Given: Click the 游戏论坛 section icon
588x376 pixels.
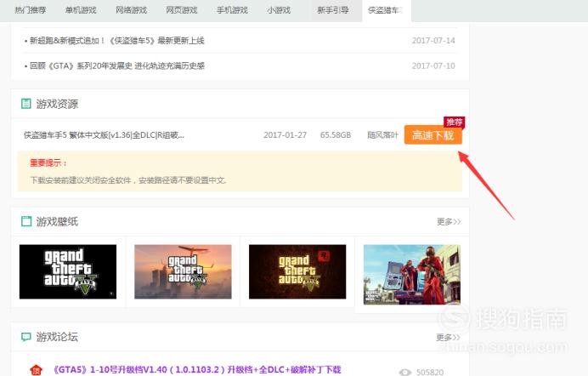Looking at the screenshot, I should point(25,337).
